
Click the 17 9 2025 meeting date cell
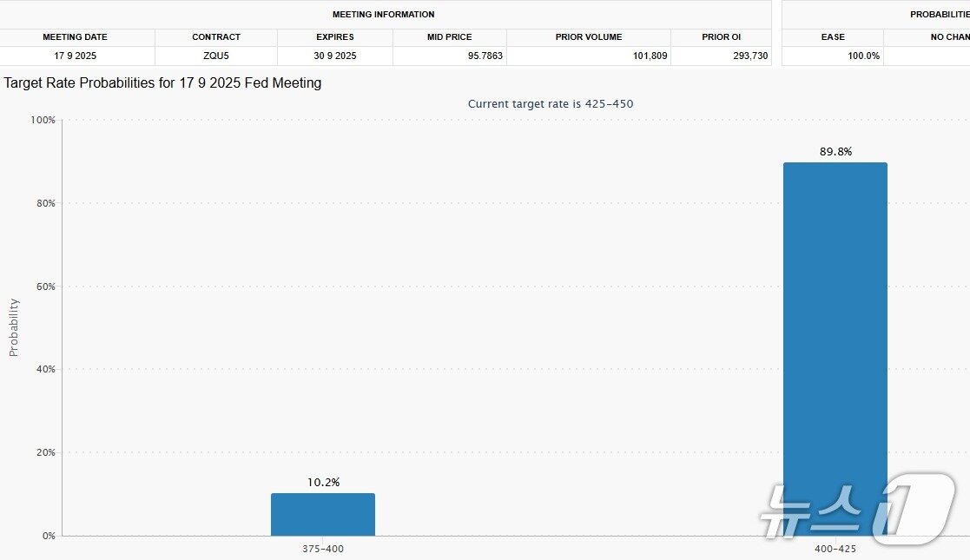(x=76, y=56)
